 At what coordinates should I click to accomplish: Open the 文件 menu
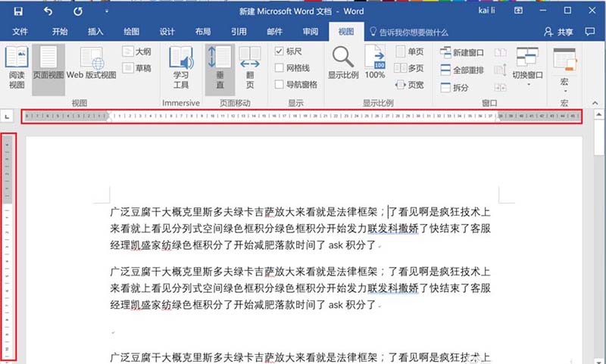(x=20, y=32)
